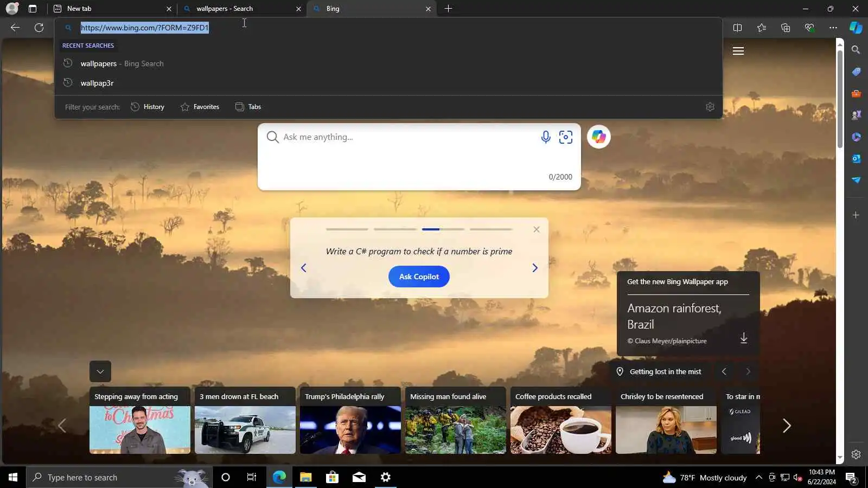This screenshot has width=868, height=488.
Task: Open address bar suggestion settings gear
Action: [x=710, y=107]
